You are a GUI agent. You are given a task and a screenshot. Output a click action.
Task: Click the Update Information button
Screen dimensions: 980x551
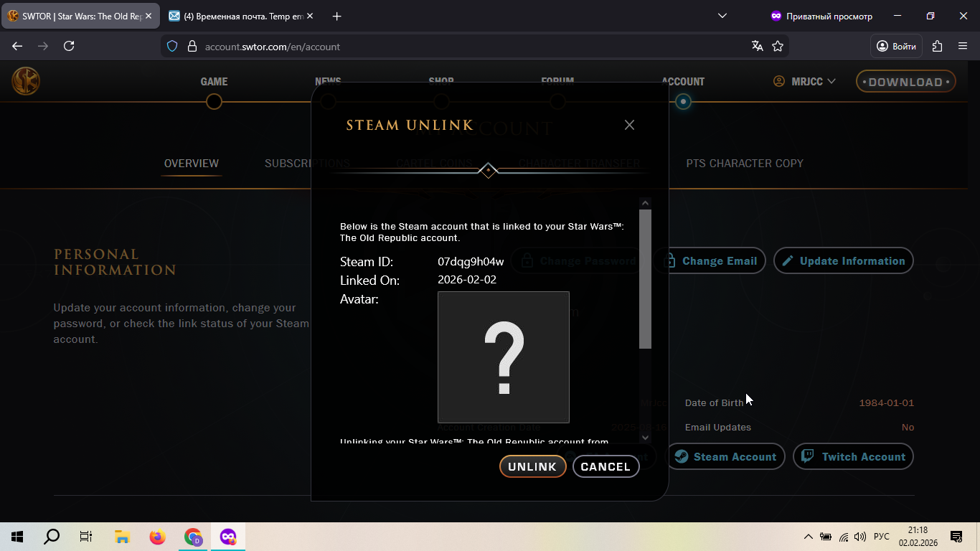pos(844,261)
